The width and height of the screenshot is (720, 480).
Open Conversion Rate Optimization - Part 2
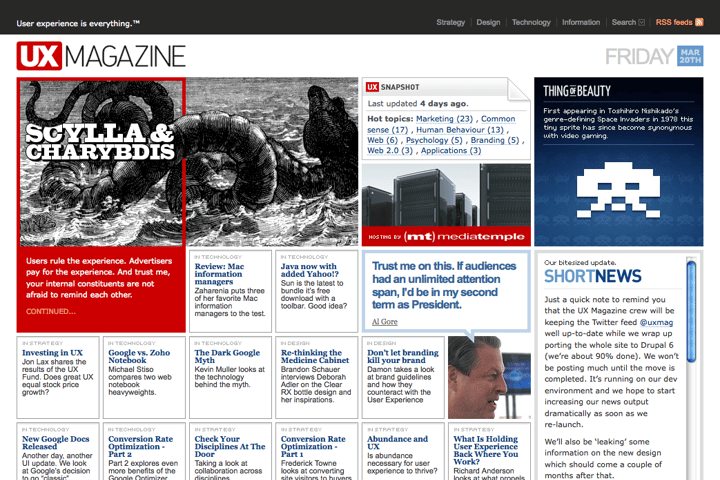click(x=141, y=446)
